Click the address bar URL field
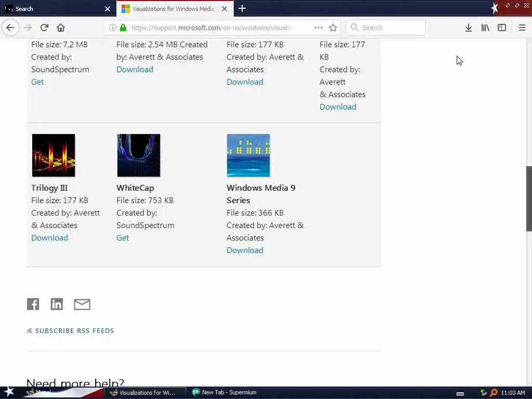 [x=214, y=28]
